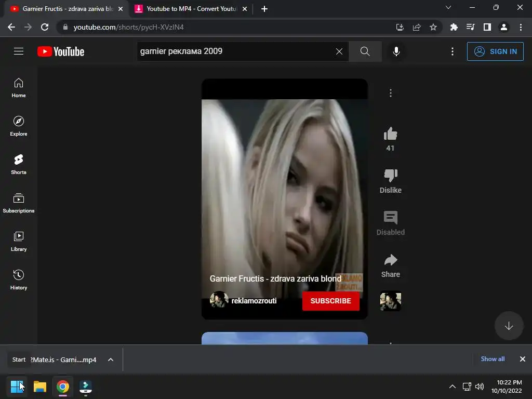Click Show all downloads

(493, 359)
